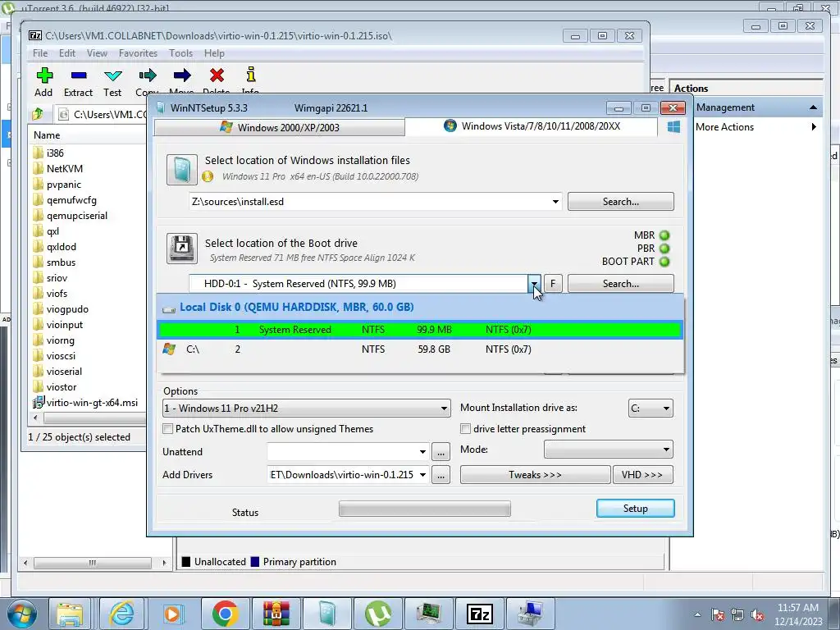Open the View menu in 7-Zip

click(x=97, y=53)
